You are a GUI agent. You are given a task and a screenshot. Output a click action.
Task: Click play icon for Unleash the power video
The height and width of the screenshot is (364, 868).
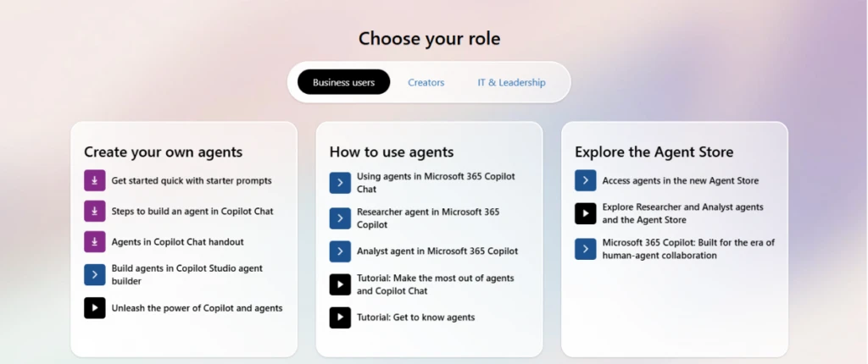click(95, 308)
